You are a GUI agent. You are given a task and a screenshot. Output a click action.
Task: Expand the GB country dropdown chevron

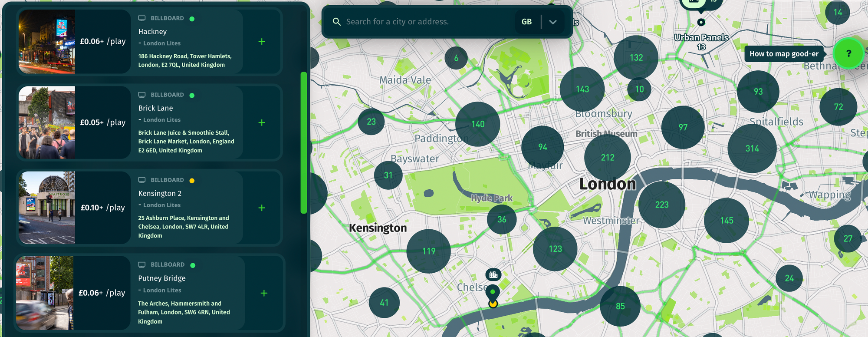coord(552,22)
